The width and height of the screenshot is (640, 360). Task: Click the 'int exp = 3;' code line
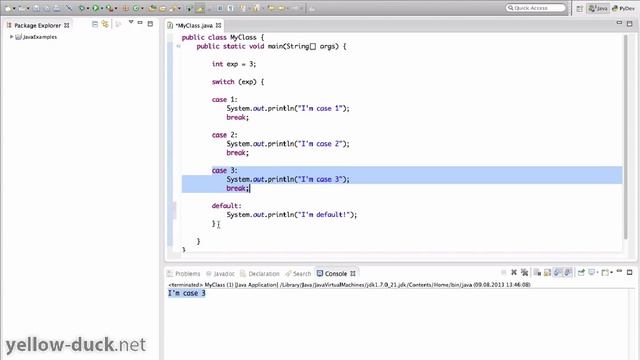tap(234, 64)
